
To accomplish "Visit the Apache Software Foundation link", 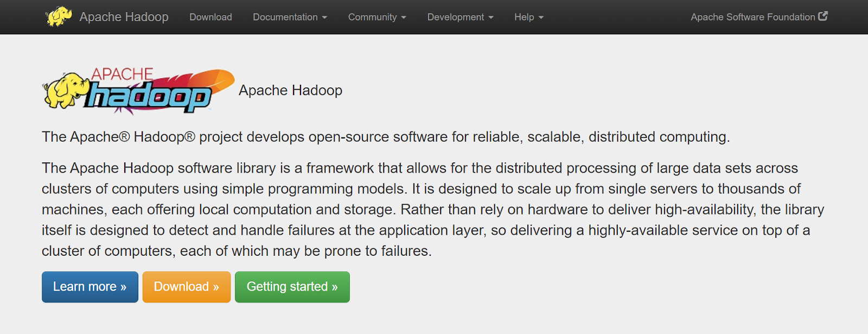I will point(758,17).
